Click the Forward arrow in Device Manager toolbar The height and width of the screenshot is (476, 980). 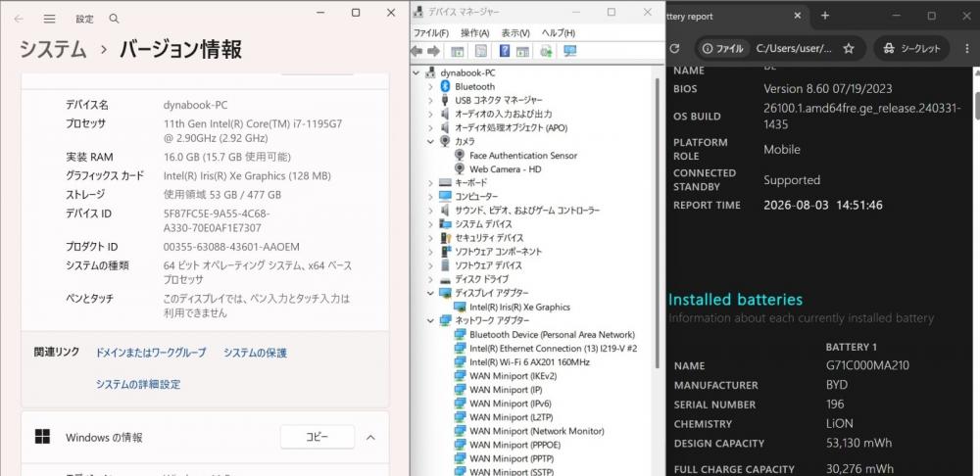433,51
